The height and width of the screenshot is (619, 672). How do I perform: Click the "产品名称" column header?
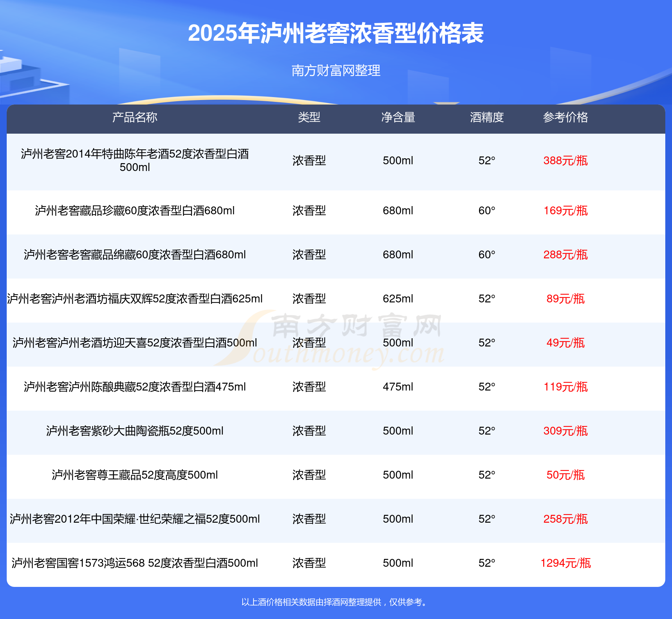point(135,117)
